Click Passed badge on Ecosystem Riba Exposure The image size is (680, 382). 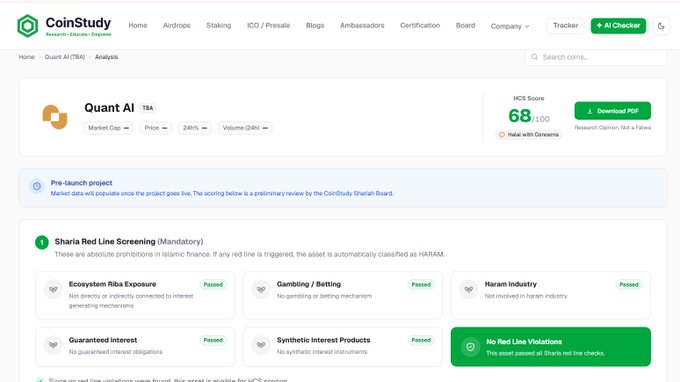coord(213,285)
